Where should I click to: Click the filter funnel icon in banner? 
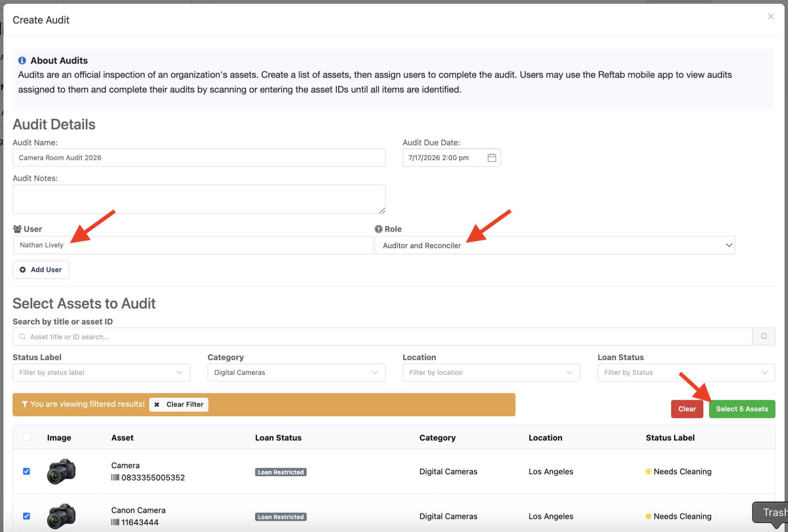click(x=25, y=404)
